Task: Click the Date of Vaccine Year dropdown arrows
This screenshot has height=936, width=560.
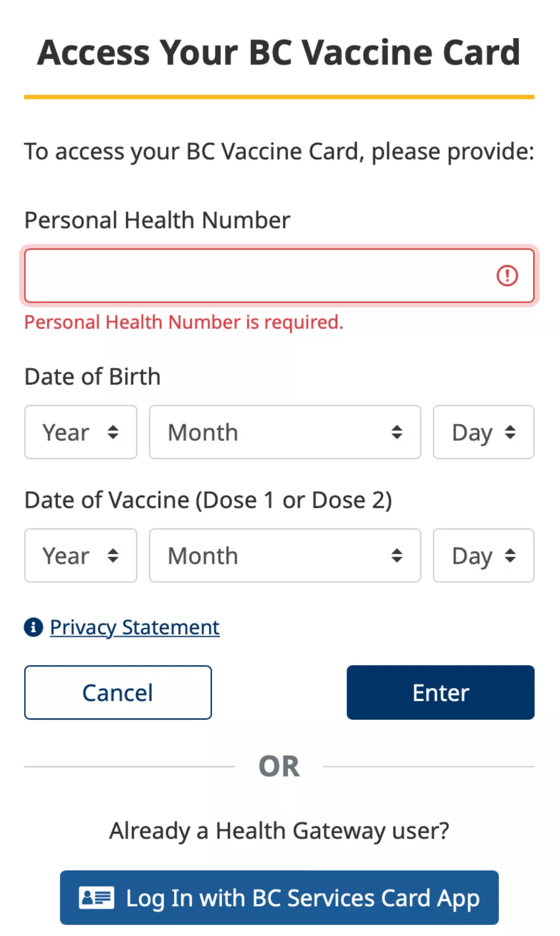Action: 113,556
